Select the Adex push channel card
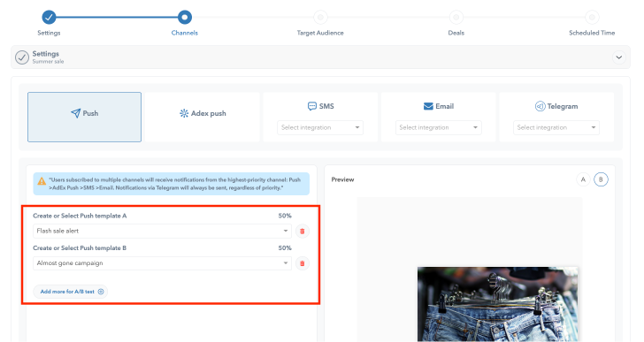The image size is (644, 342). tap(203, 117)
